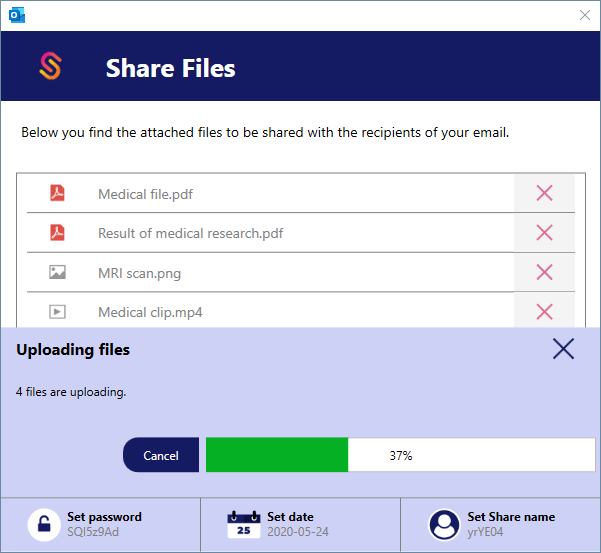Image resolution: width=601 pixels, height=553 pixels.
Task: Select the Medical file.pdf file name
Action: [145, 194]
